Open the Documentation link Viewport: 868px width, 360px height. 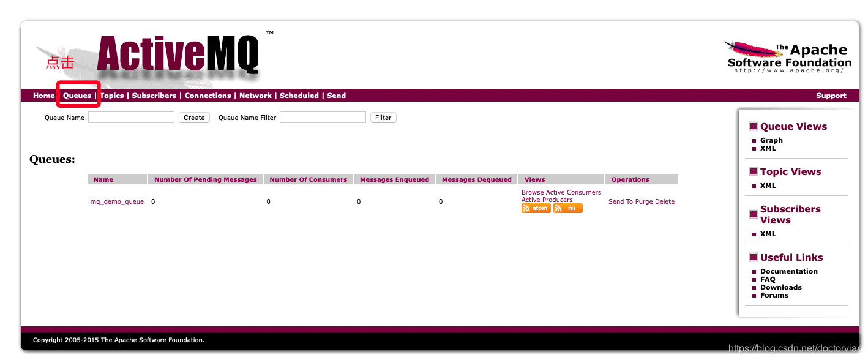[789, 271]
